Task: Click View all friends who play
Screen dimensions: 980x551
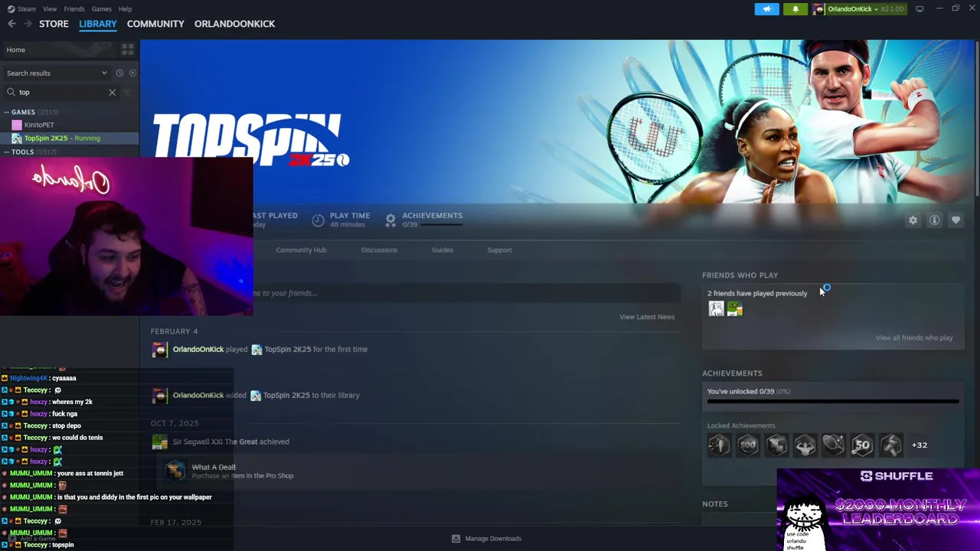Action: 914,337
